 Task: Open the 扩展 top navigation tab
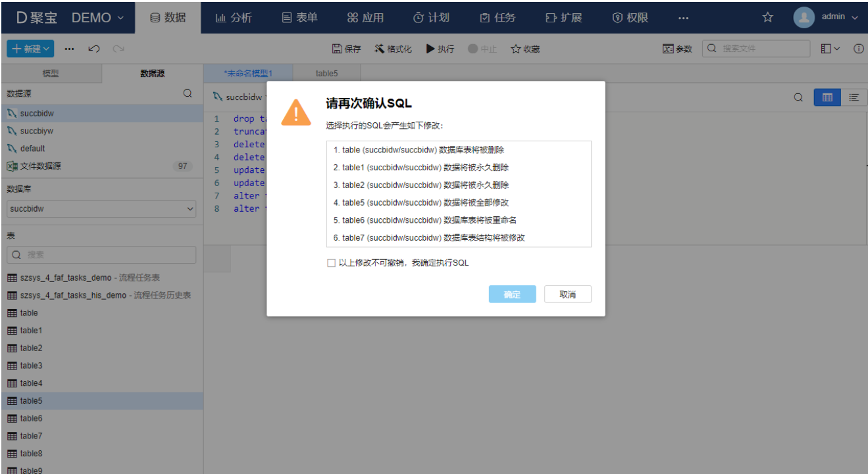coord(564,18)
